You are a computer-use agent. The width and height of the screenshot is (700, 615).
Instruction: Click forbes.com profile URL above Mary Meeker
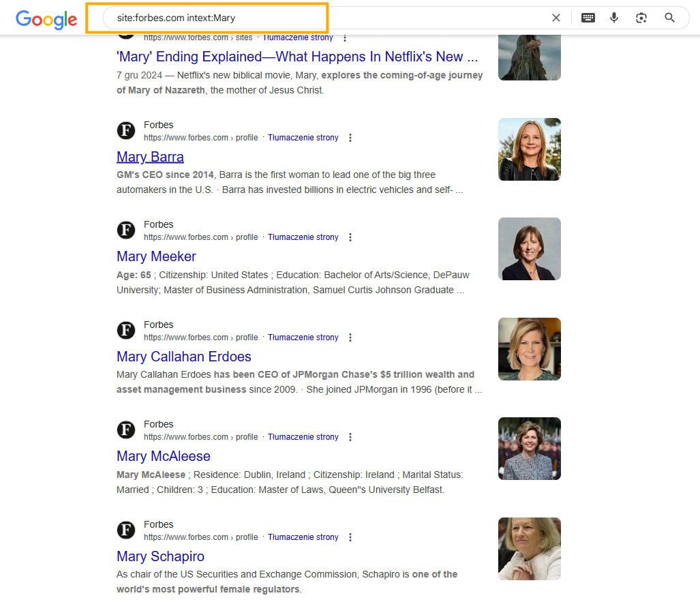click(201, 237)
